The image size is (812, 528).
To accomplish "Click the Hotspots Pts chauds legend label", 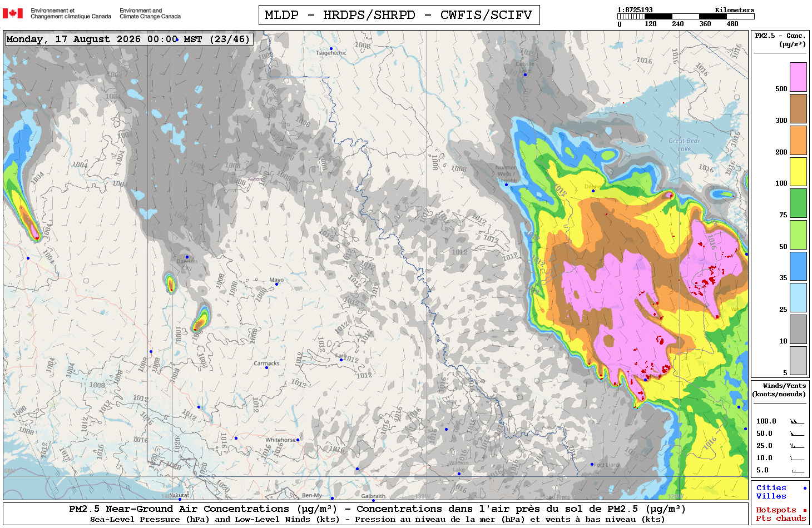I will pyautogui.click(x=781, y=514).
